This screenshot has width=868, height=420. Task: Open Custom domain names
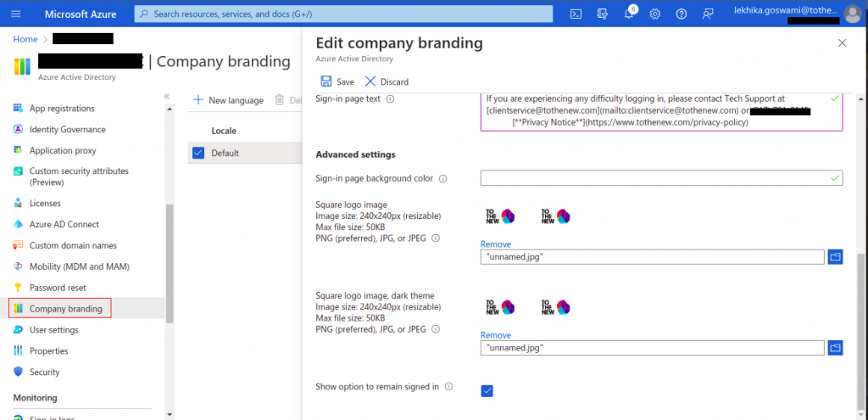(73, 245)
